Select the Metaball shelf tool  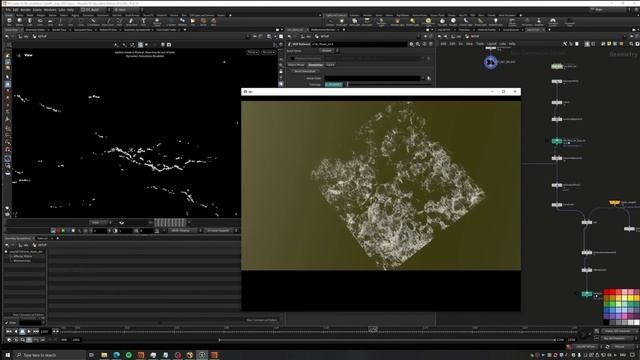[182, 21]
